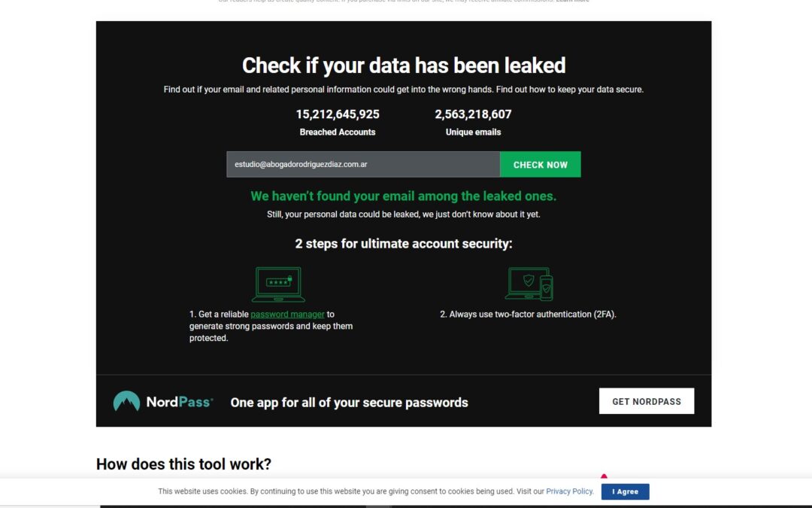
Task: Click the 'How does this tool work?' heading
Action: point(183,464)
